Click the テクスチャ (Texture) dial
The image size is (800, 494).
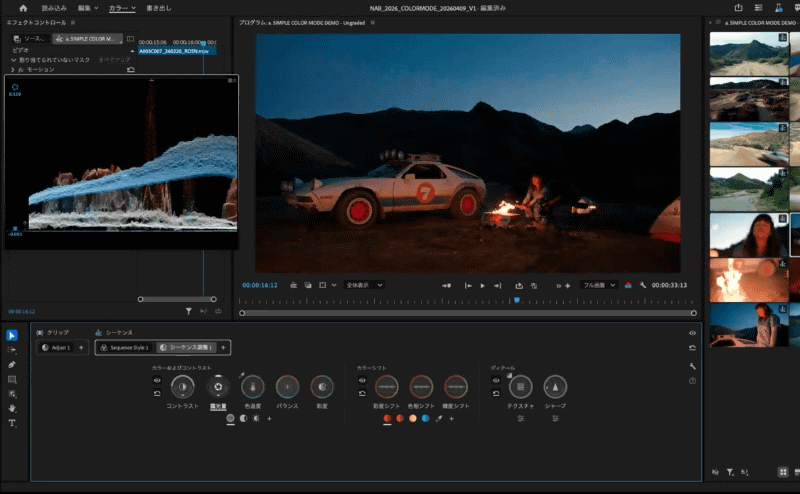[520, 387]
